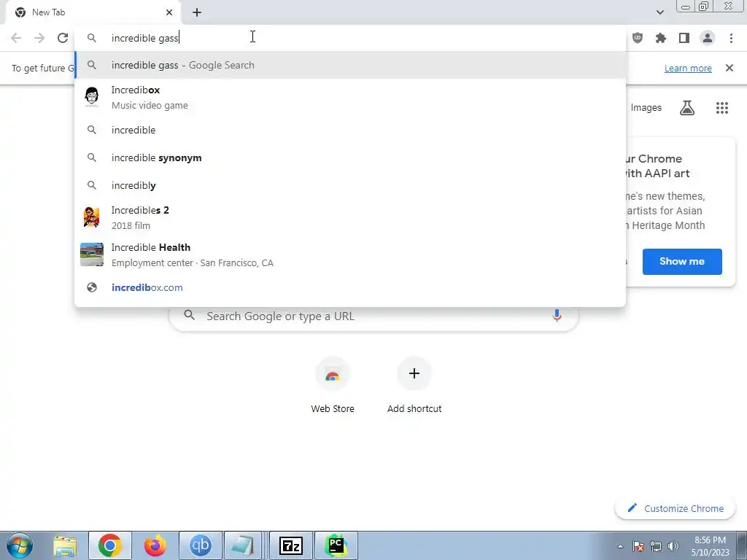Show hidden tray icons arrow
This screenshot has height=560, width=747.
tap(620, 547)
